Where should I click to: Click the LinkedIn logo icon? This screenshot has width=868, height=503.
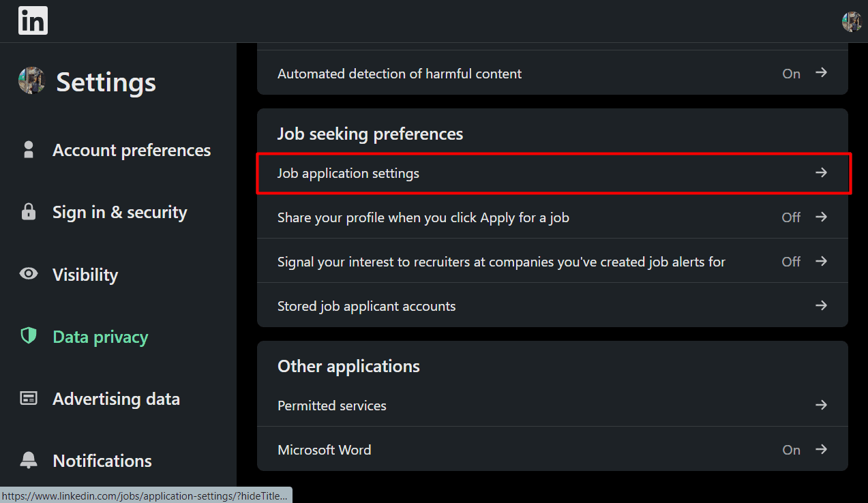click(x=33, y=21)
